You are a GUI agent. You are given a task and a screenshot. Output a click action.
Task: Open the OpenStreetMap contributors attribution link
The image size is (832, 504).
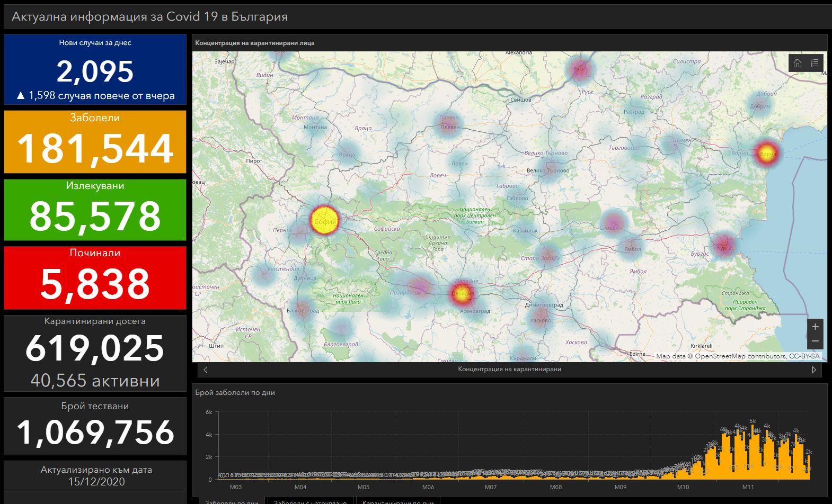pos(740,356)
